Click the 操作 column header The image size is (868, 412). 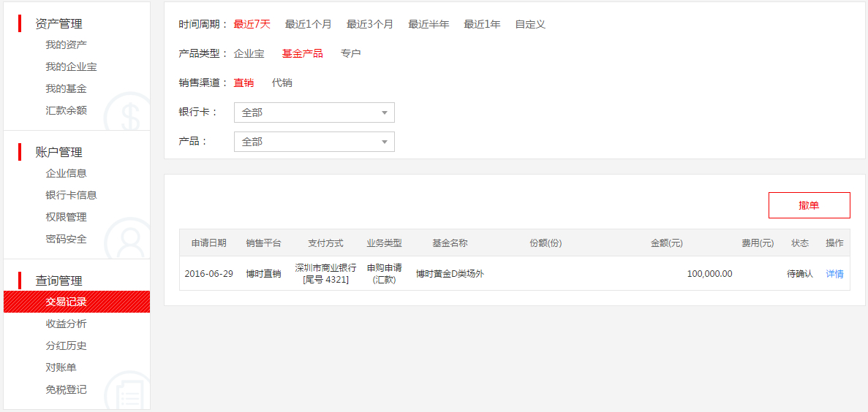[835, 243]
